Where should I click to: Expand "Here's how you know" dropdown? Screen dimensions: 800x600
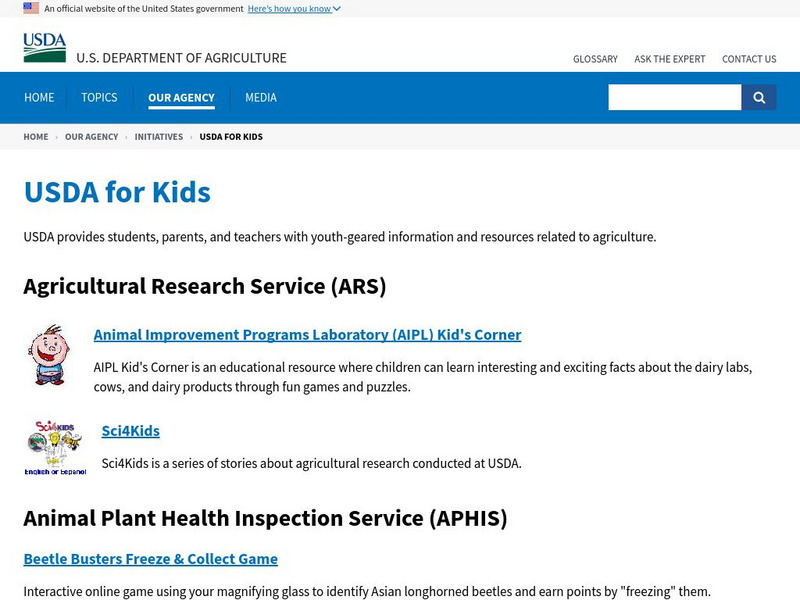tap(294, 9)
